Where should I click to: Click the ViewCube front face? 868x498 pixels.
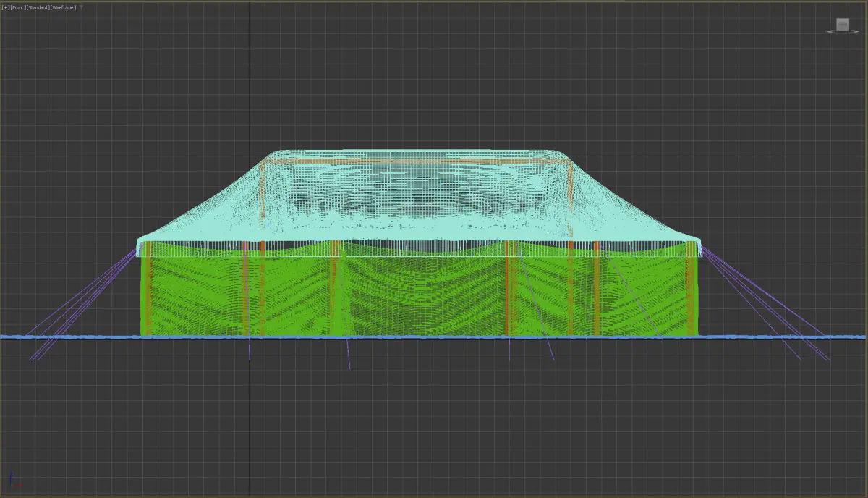point(843,25)
